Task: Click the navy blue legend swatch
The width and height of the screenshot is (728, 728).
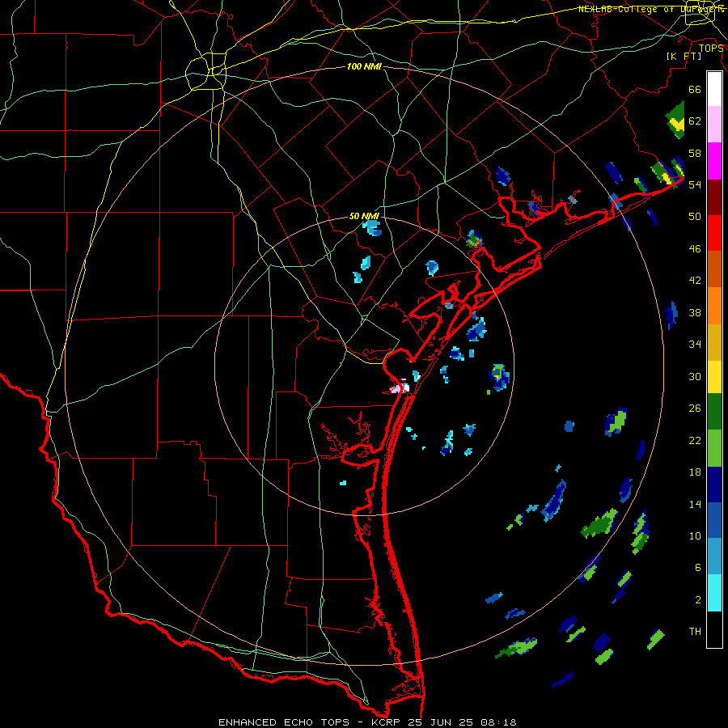Action: tap(714, 485)
